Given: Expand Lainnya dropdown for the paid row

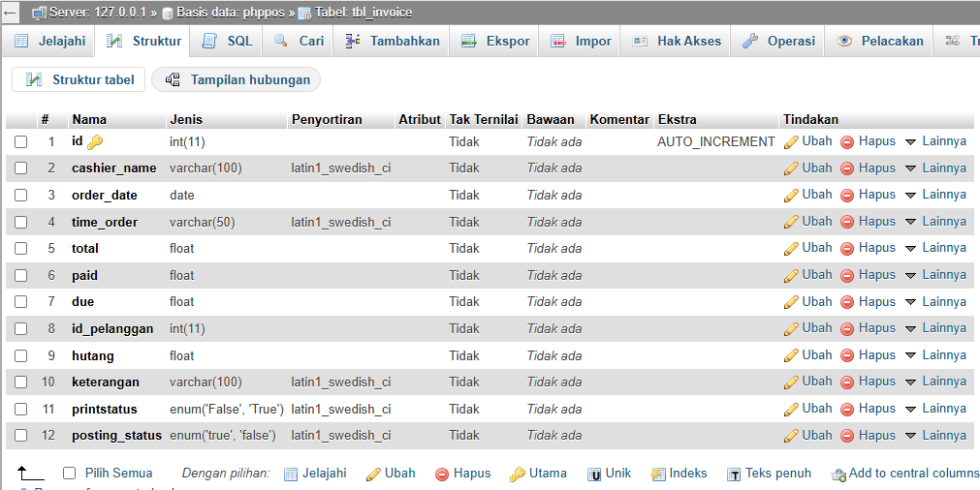Looking at the screenshot, I should coord(935,275).
